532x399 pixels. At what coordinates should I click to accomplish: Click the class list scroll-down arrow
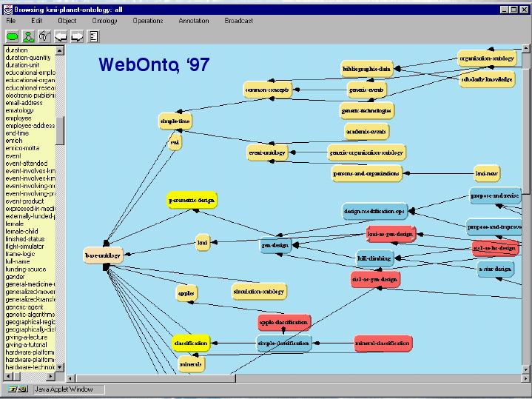coord(60,367)
